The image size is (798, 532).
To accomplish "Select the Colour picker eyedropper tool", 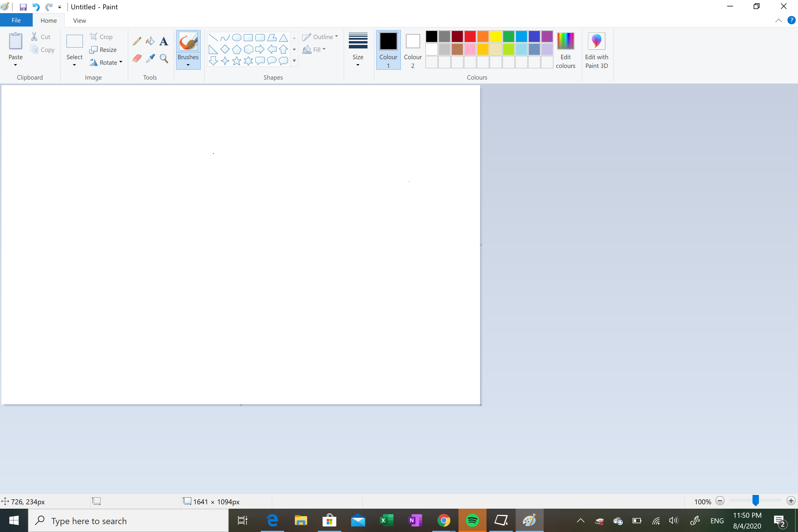I will pos(150,58).
